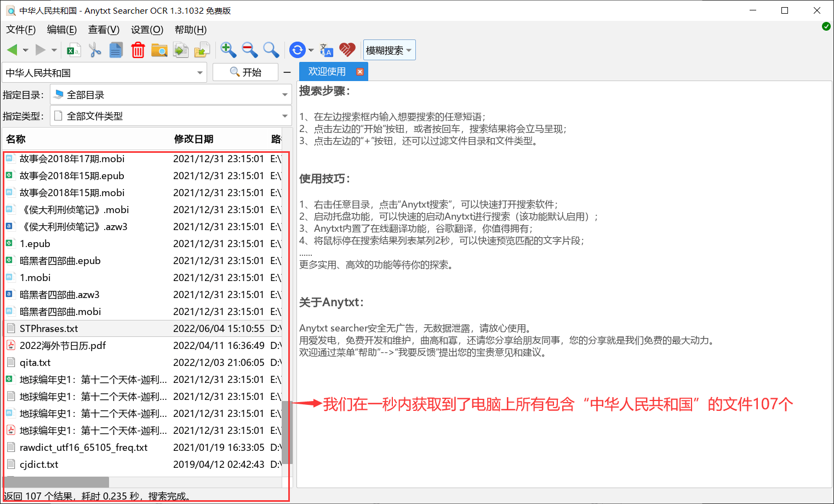The height and width of the screenshot is (504, 834).
Task: Click the results list vertical scrollbar thumb
Action: [x=287, y=432]
